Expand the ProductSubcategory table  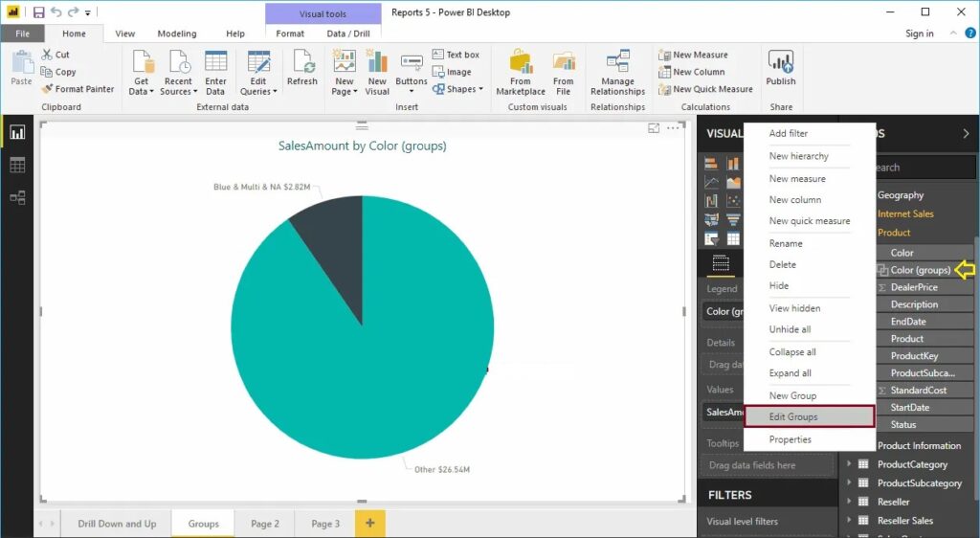[849, 482]
